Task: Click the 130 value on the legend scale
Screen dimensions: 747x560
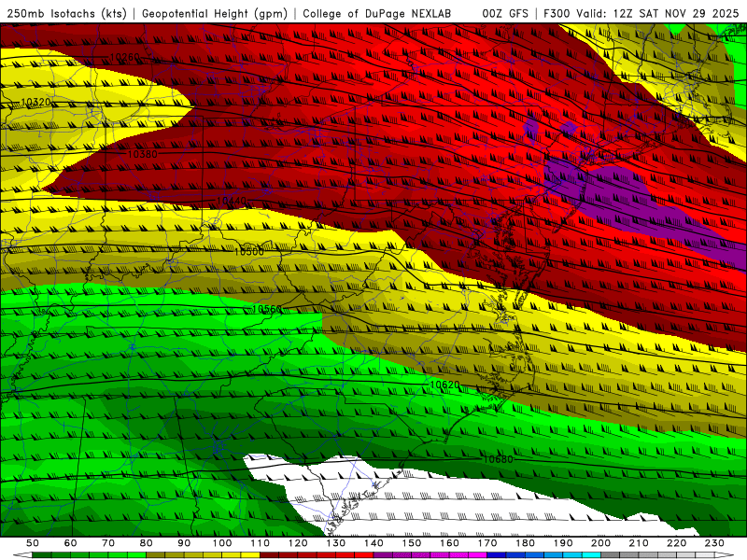Action: (x=336, y=543)
